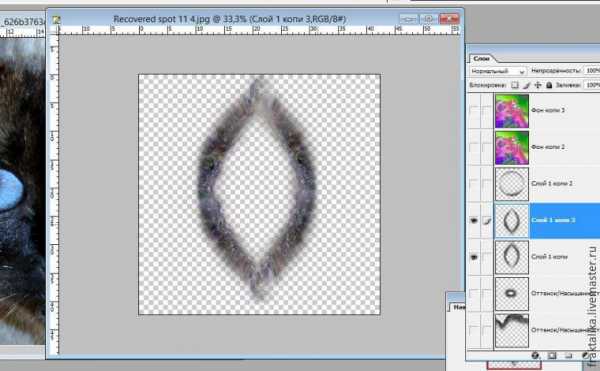Screen dimensions: 600x371
Task: Select the Фон копия 2 layer thumbnail
Action: pos(512,147)
